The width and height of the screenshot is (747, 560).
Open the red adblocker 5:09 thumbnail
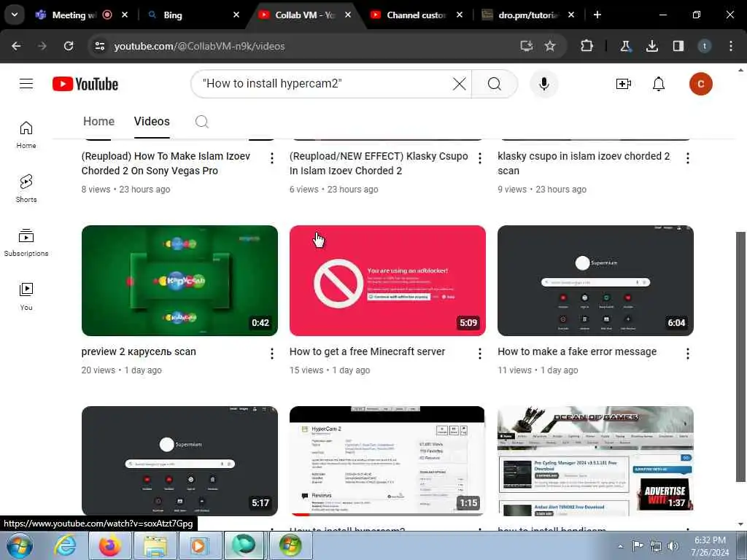387,281
